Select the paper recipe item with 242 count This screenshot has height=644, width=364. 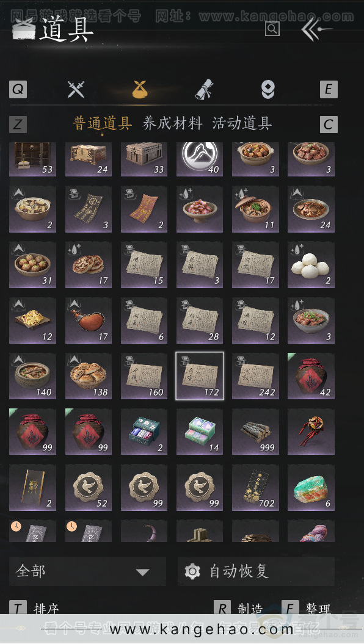coord(255,376)
